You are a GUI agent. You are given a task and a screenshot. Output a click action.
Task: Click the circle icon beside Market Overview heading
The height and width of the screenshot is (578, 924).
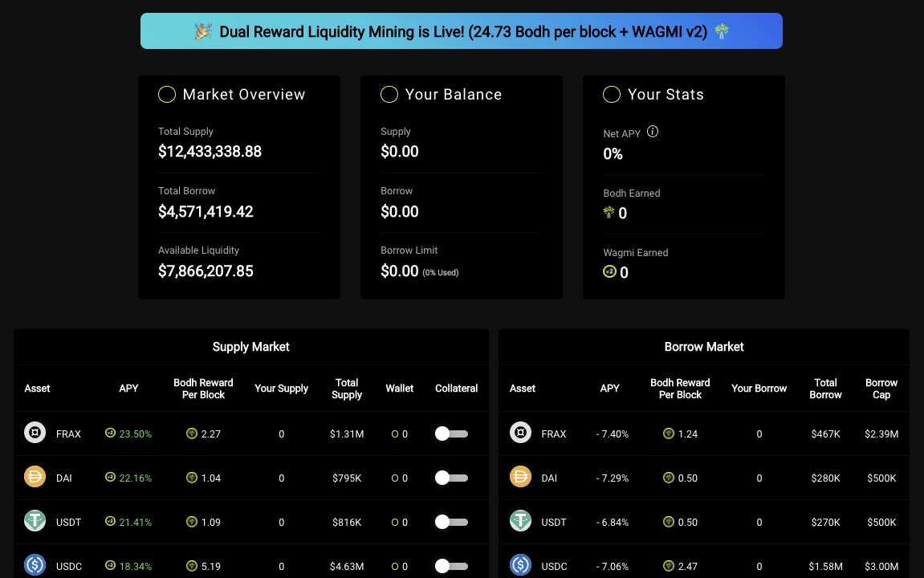click(167, 94)
